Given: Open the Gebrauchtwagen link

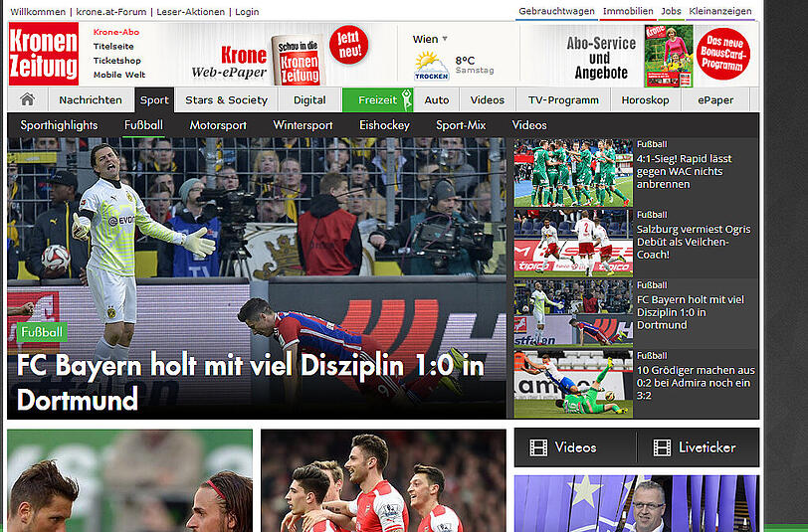Looking at the screenshot, I should (556, 11).
